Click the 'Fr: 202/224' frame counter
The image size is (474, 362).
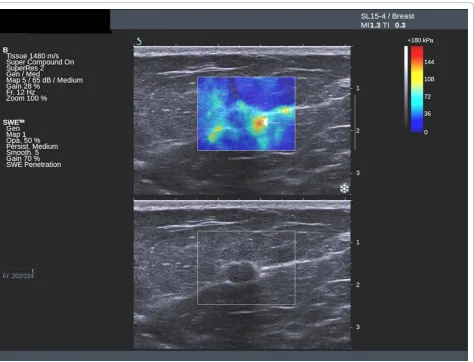[x=18, y=276]
